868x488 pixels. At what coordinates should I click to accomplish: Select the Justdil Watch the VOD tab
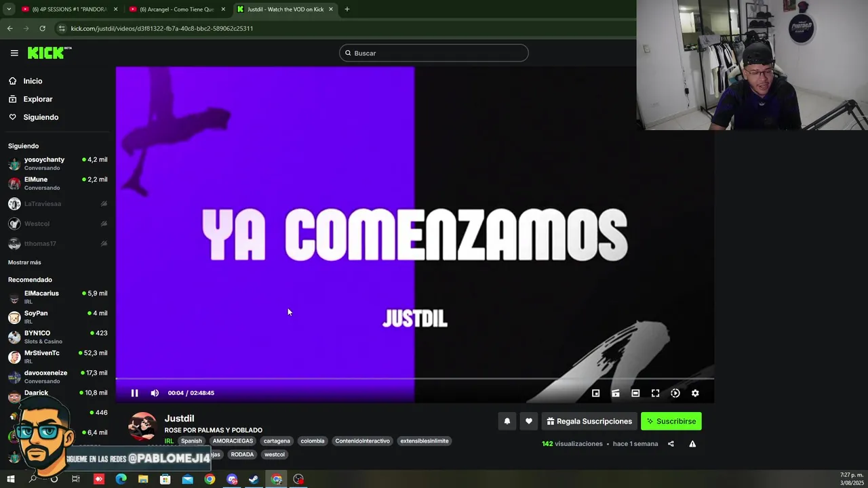coord(285,9)
